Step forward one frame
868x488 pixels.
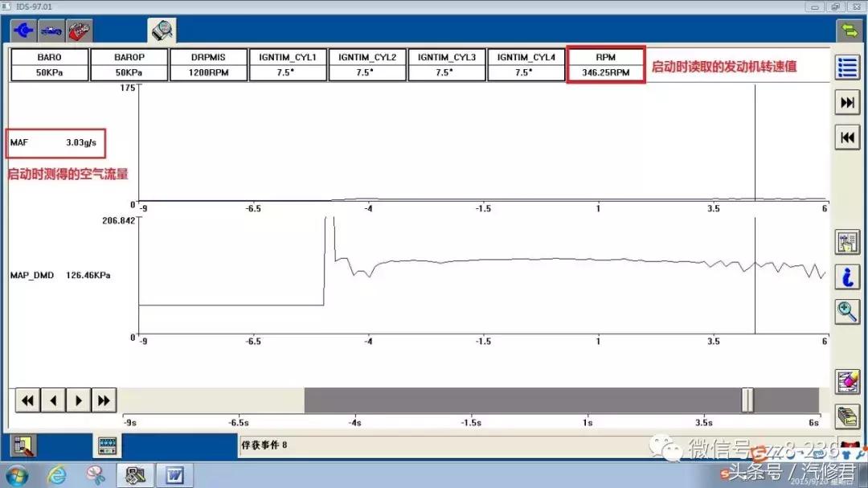click(79, 400)
